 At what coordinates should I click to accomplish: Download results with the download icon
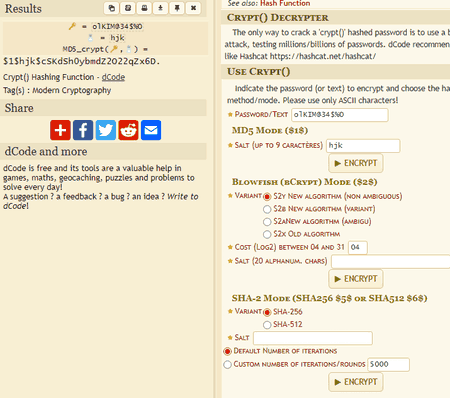160,8
